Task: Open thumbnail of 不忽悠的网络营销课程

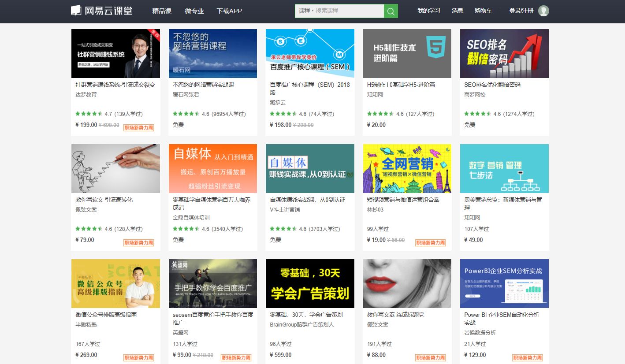Action: [213, 53]
